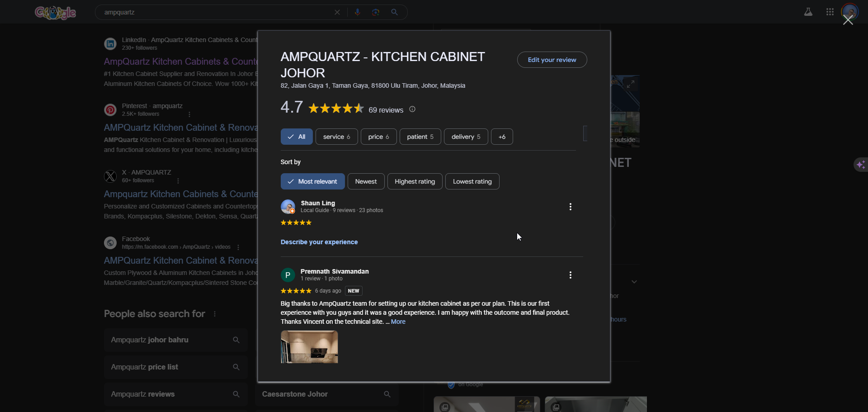Filter reviews by price
868x412 pixels.
pos(379,137)
